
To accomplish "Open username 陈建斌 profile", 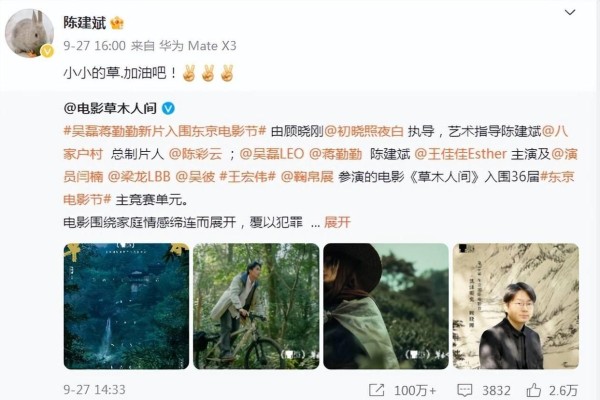I will (x=85, y=23).
